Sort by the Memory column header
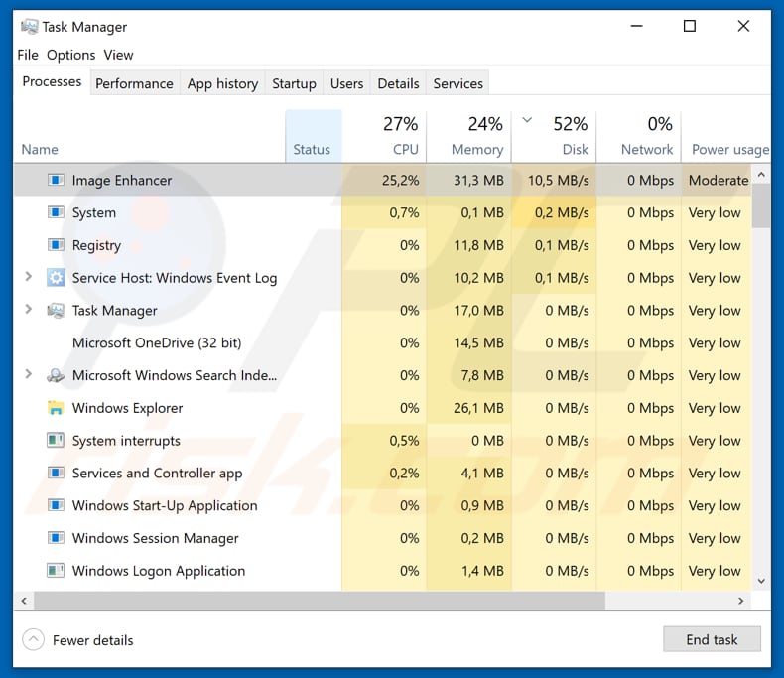784x678 pixels. (469, 136)
